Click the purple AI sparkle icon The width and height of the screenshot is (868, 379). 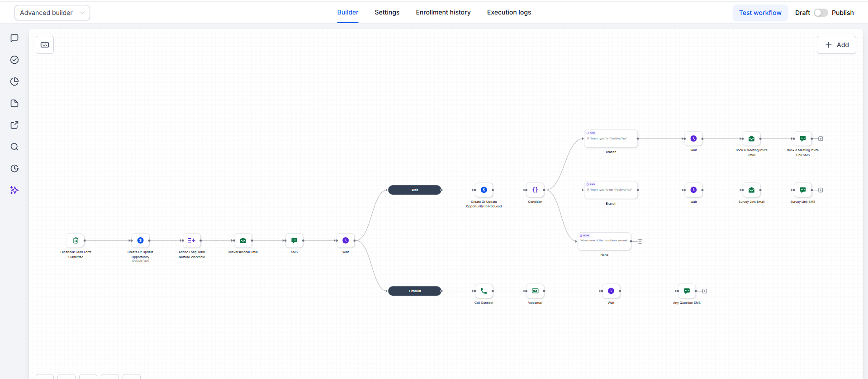(x=14, y=190)
